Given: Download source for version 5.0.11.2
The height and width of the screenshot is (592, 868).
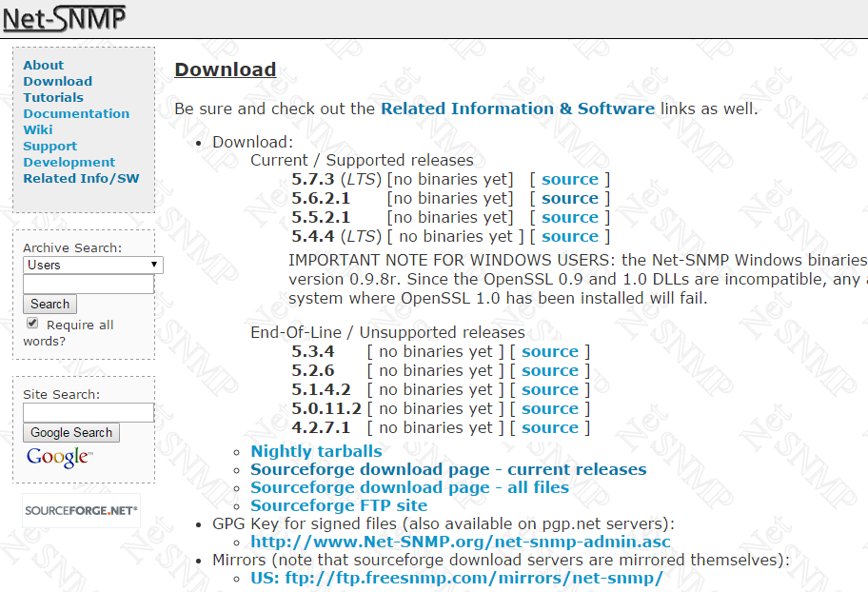Looking at the screenshot, I should click(550, 408).
